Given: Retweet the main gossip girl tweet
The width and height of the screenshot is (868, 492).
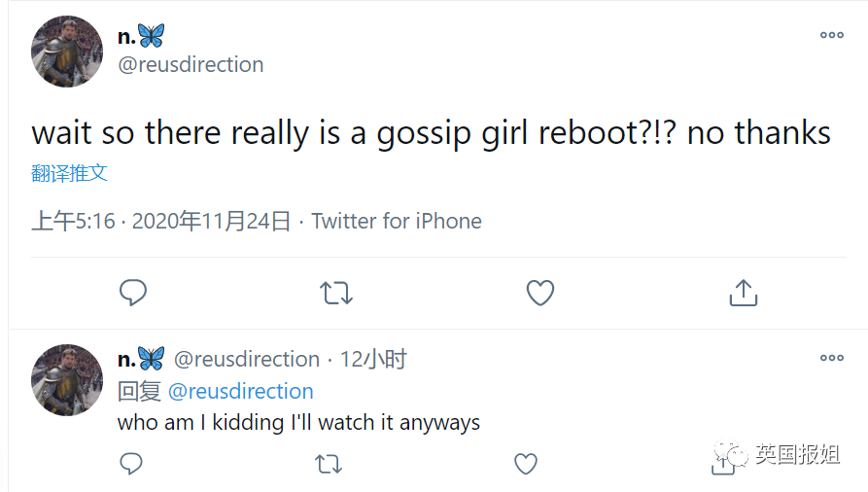Looking at the screenshot, I should [x=336, y=292].
